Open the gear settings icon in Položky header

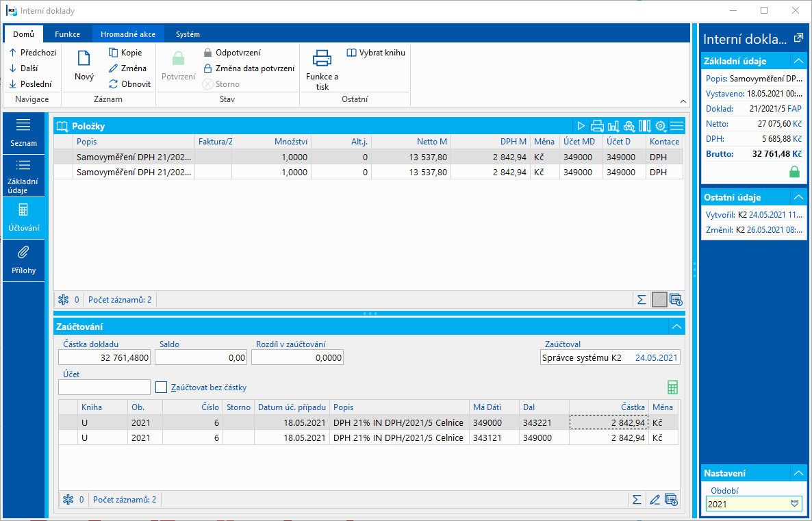(661, 126)
